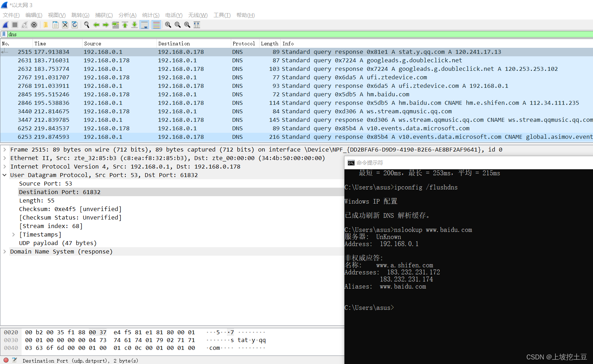Viewport: 593px width, 364px height.
Task: Open the 电话(Y) menu
Action: pos(174,15)
